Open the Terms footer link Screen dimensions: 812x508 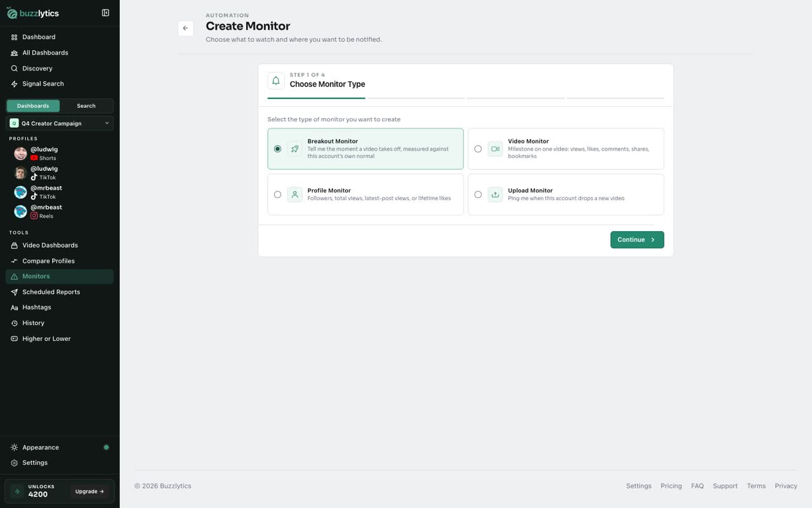756,486
